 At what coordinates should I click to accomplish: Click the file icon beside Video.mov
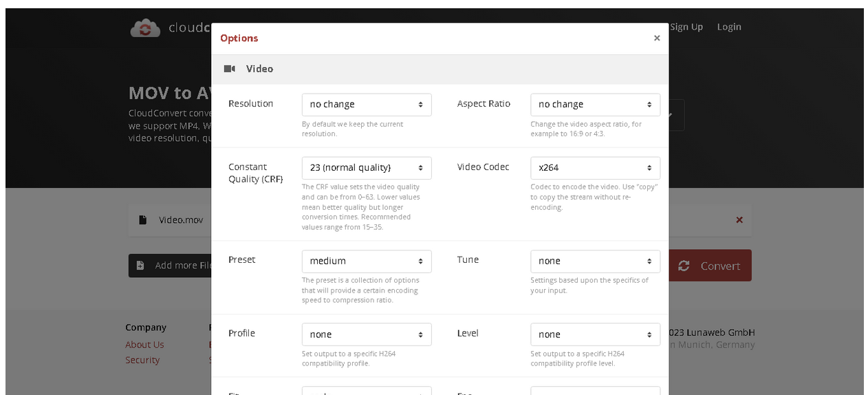click(x=142, y=220)
